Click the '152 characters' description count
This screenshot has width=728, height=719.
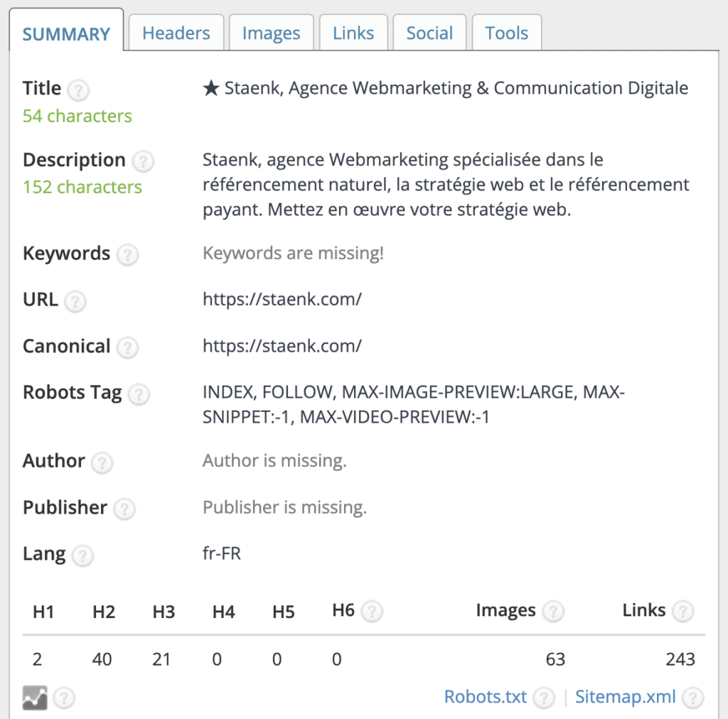click(x=82, y=187)
